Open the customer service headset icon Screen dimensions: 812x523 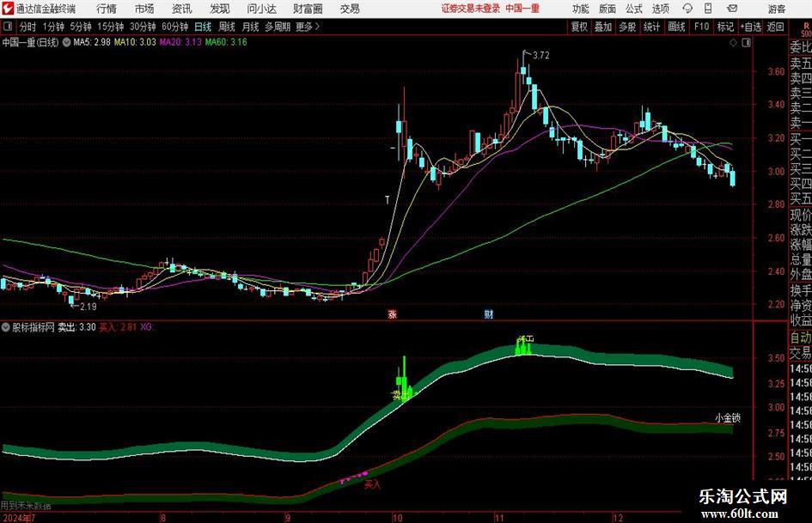(x=687, y=9)
